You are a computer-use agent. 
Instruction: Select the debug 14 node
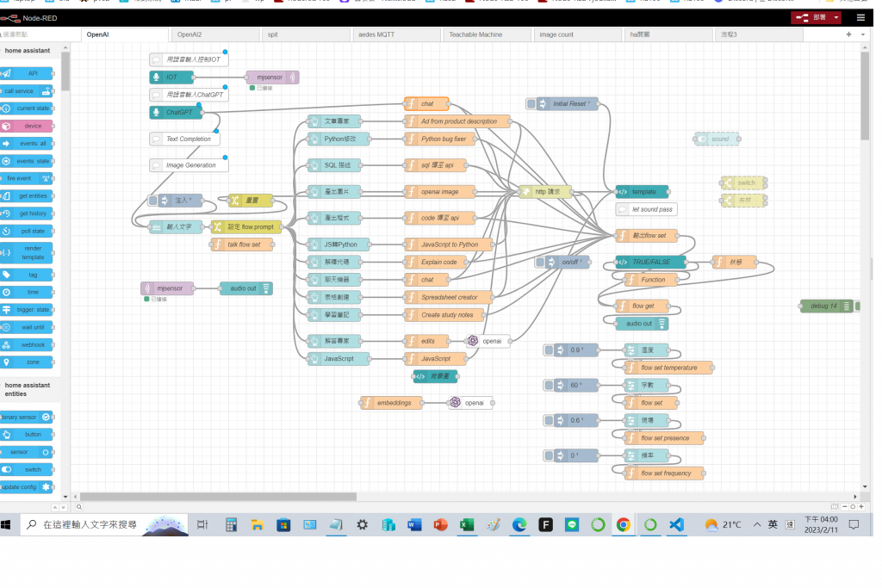click(x=826, y=306)
